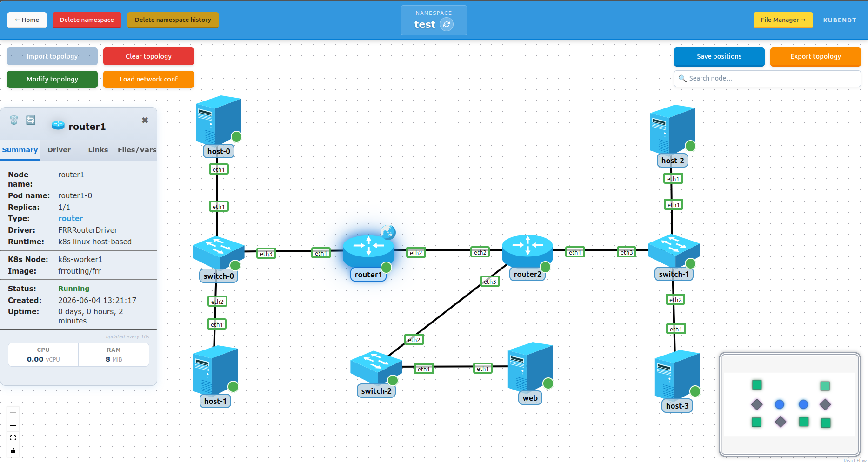Click Export topology button
The width and height of the screenshot is (868, 464).
tap(815, 56)
